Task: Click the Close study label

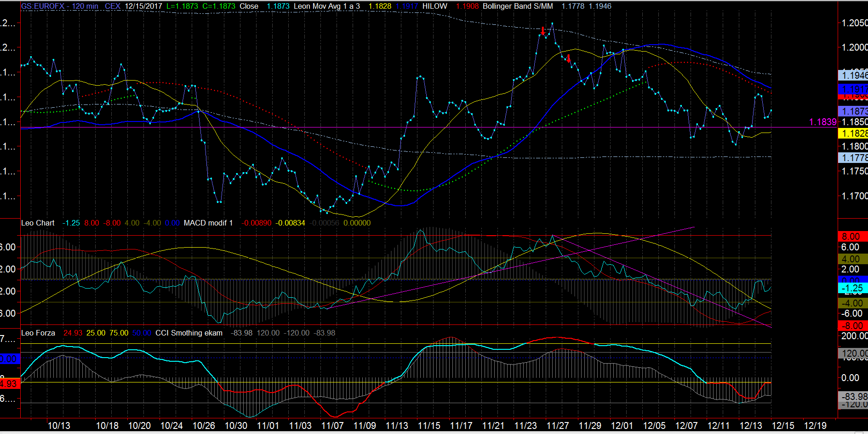Action: pos(249,6)
